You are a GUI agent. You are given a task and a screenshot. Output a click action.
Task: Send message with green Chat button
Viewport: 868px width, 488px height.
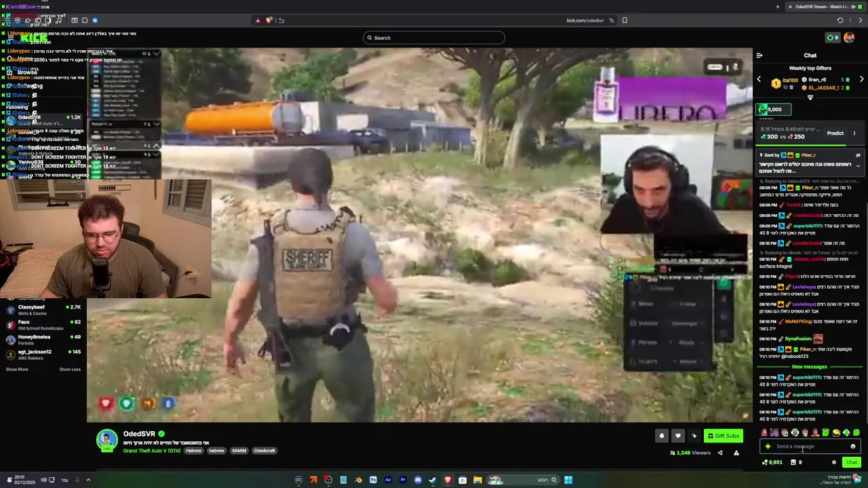852,462
